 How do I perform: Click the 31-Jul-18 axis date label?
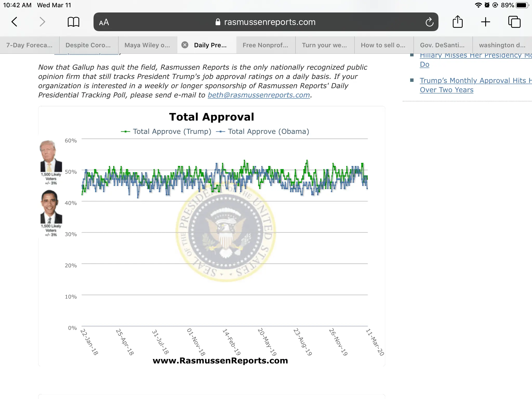pos(160,342)
